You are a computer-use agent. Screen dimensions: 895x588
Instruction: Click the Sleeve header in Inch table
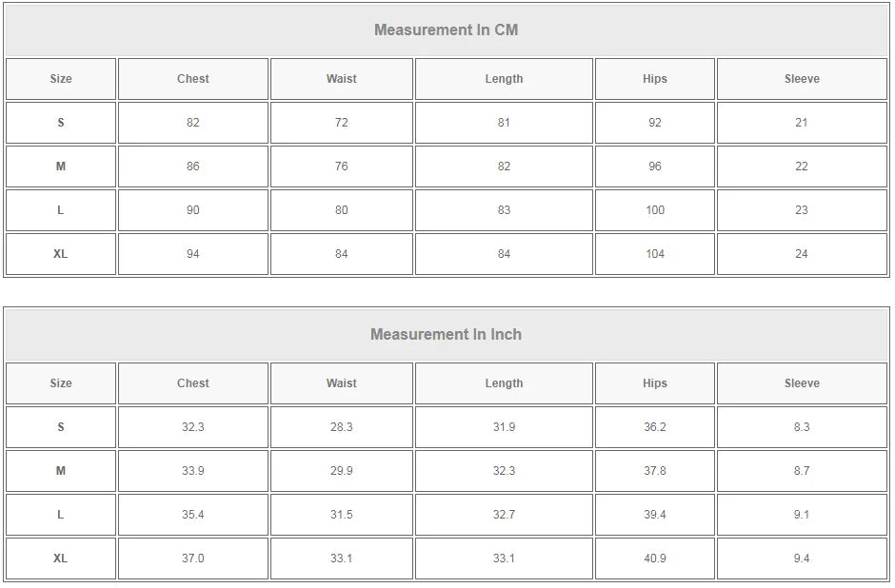pos(801,383)
